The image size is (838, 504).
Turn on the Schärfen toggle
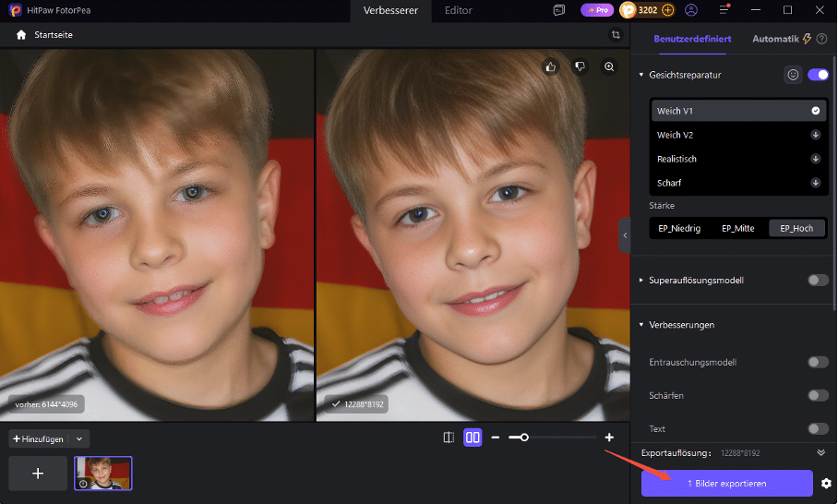pyautogui.click(x=819, y=395)
